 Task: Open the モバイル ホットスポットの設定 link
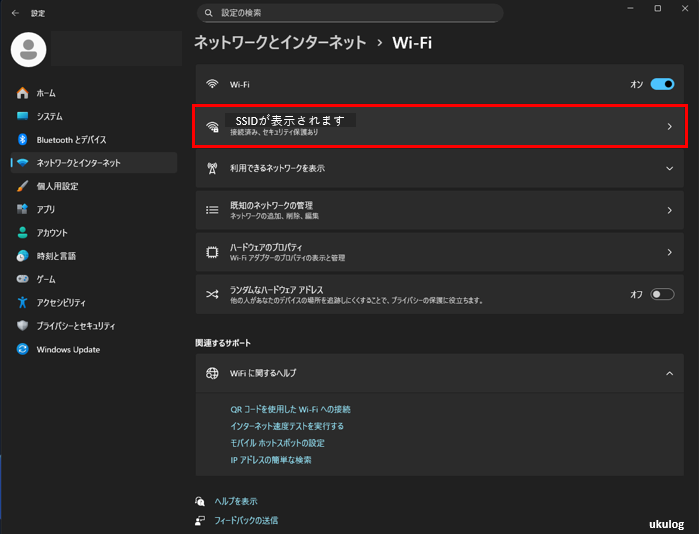click(x=277, y=443)
